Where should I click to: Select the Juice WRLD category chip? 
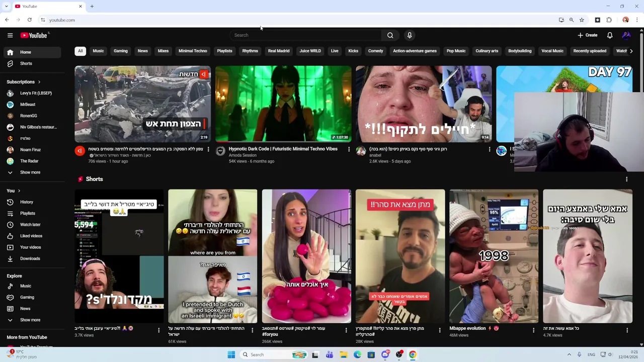[310, 51]
